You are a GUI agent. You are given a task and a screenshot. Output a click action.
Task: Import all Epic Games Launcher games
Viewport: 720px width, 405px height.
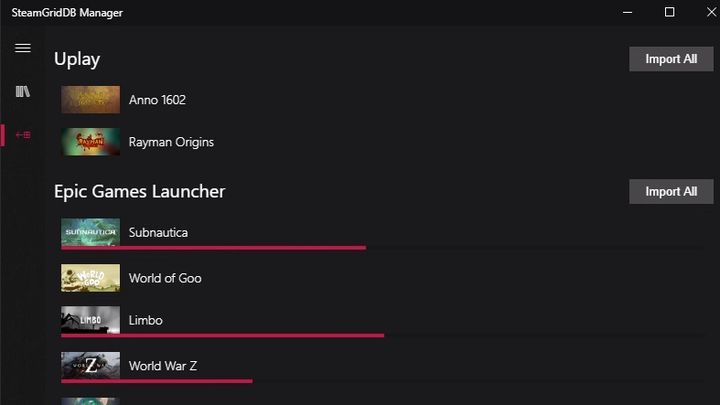point(671,191)
